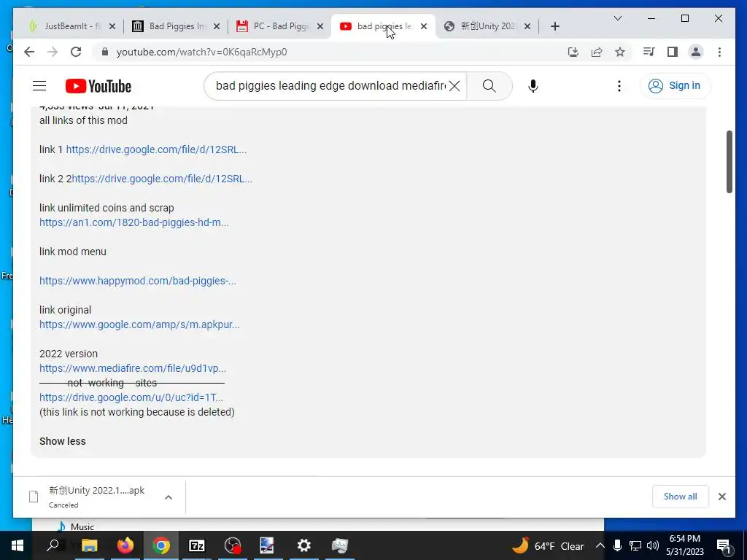This screenshot has height=560, width=747.
Task: Open YouTube settings three-dot menu
Action: [619, 86]
